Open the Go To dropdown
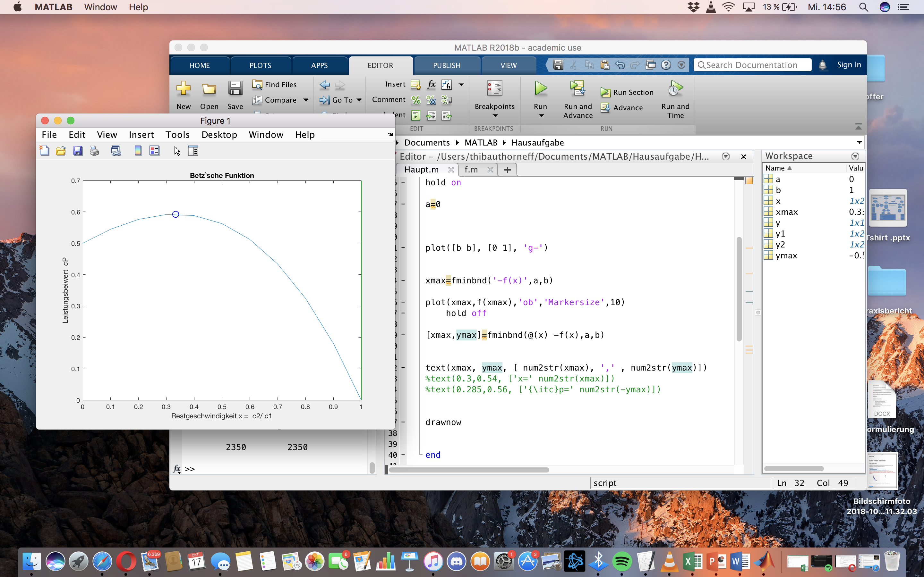This screenshot has width=924, height=577. [x=359, y=100]
